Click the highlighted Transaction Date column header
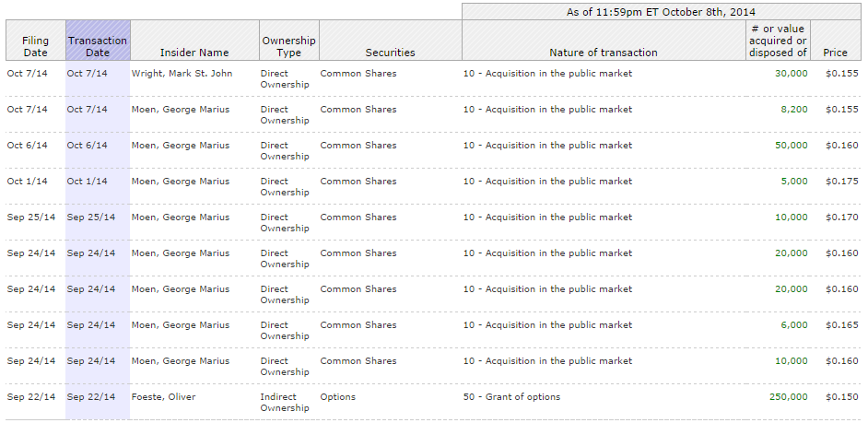868x423 pixels. (x=98, y=47)
